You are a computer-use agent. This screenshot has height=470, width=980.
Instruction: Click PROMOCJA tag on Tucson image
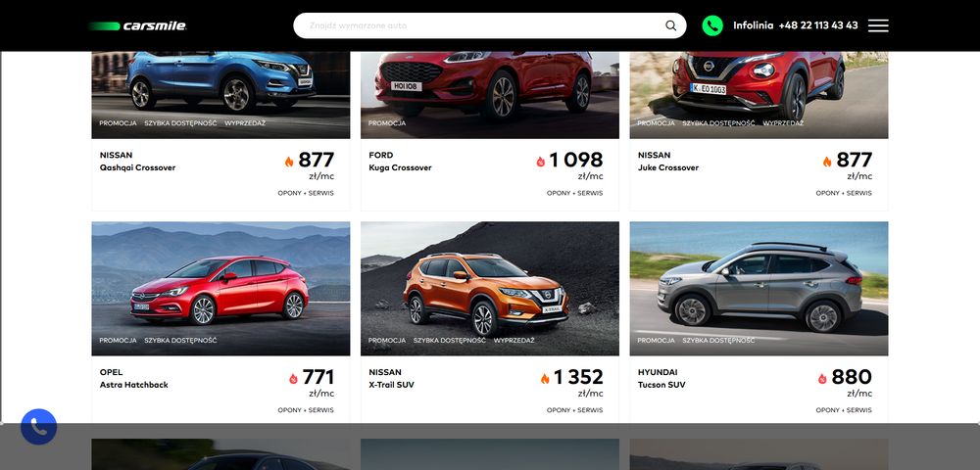(x=657, y=341)
